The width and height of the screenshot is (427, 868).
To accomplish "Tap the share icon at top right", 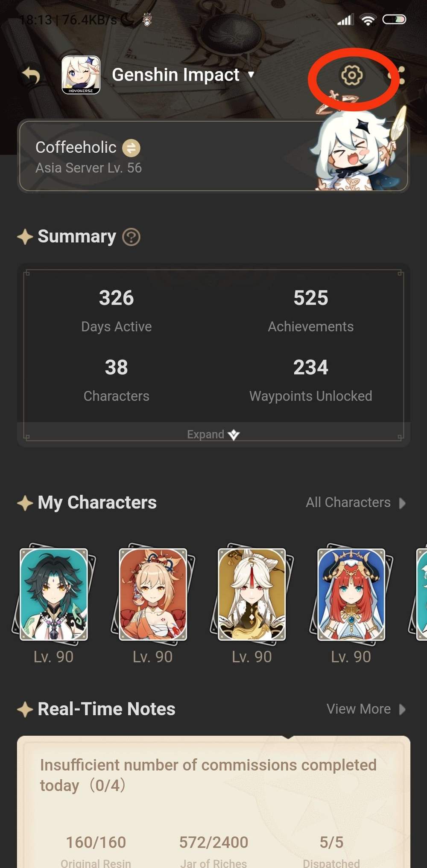I will (x=398, y=75).
